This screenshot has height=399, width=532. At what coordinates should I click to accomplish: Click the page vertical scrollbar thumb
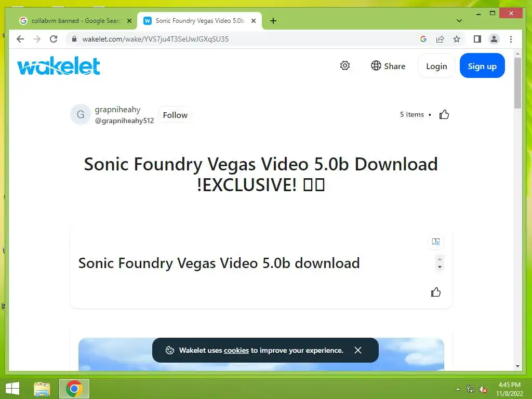(517, 83)
